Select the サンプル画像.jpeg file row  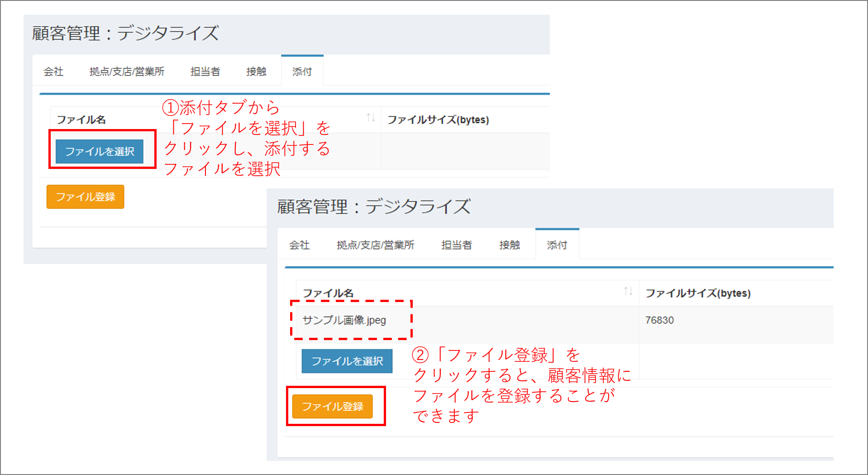pyautogui.click(x=344, y=320)
